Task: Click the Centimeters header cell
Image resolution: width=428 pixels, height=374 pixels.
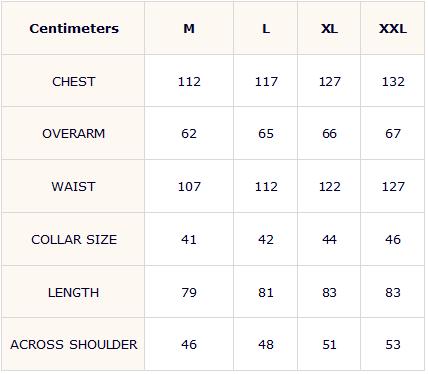Action: tap(74, 29)
